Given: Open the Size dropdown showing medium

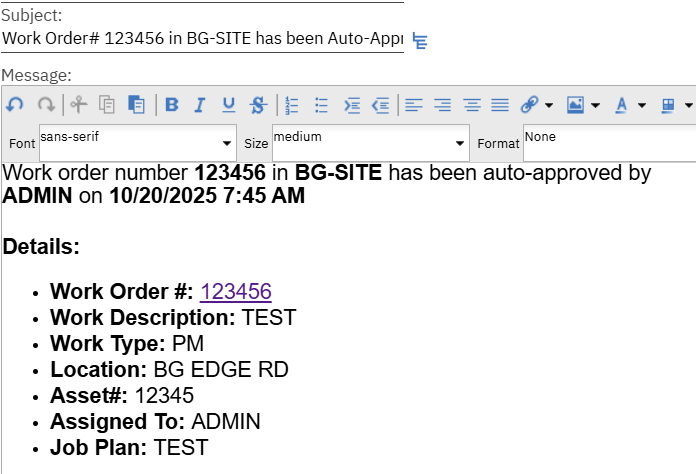Looking at the screenshot, I should (x=370, y=143).
